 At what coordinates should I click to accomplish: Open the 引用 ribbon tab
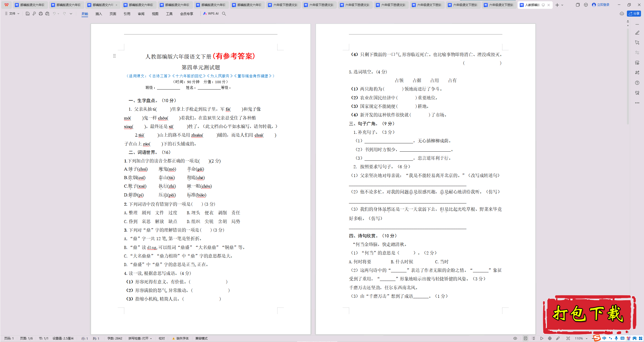tap(127, 14)
